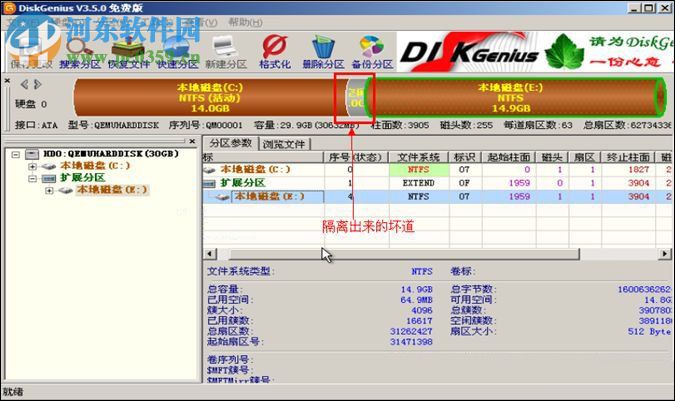Click the 搜索分区 magnifier toolbar icon
Image resolution: width=675 pixels, height=401 pixels.
pyautogui.click(x=80, y=47)
